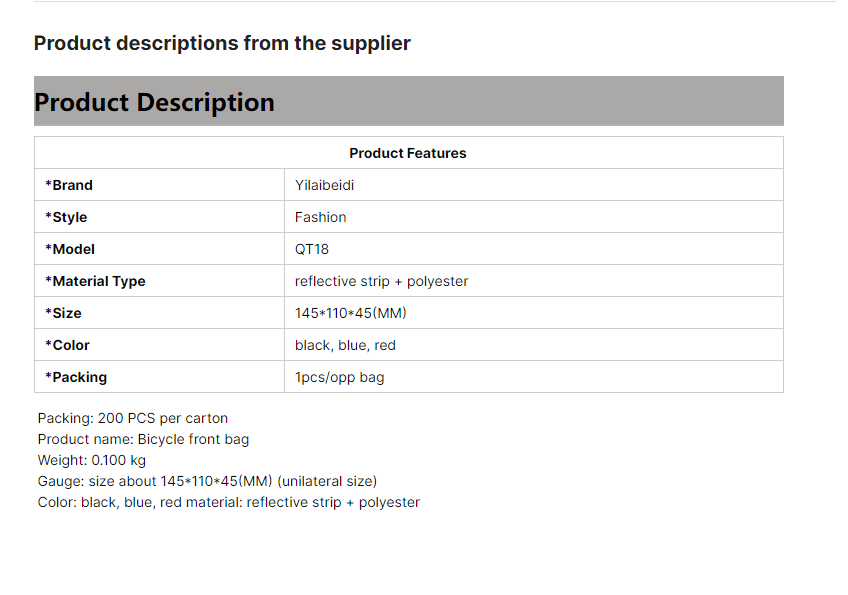This screenshot has height=595, width=848.
Task: Select the 'black, blue, red' table cell
Action: [345, 345]
